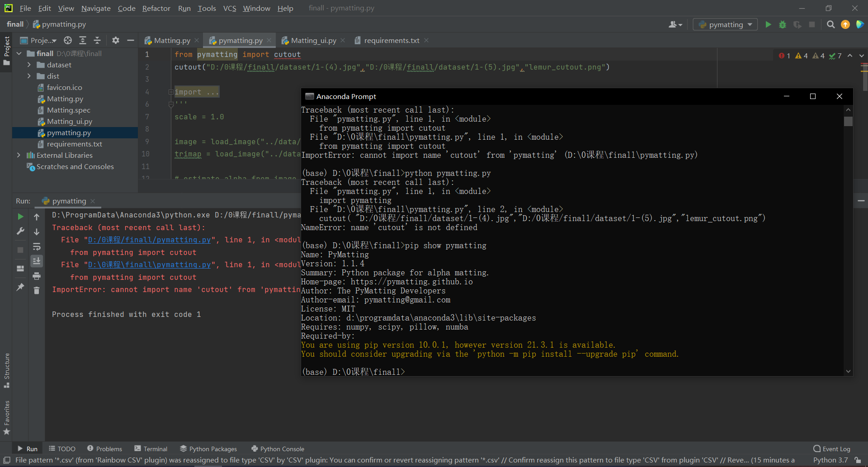Open pymatting run configuration dropdown

725,24
